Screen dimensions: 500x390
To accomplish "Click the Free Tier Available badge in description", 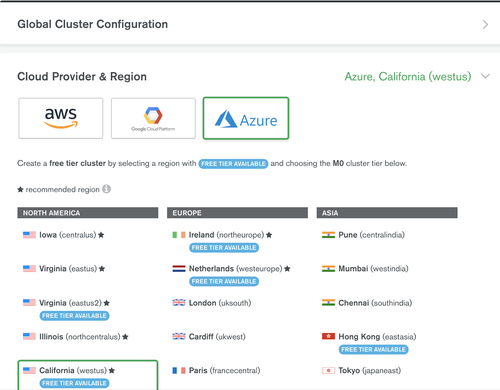I will 233,164.
